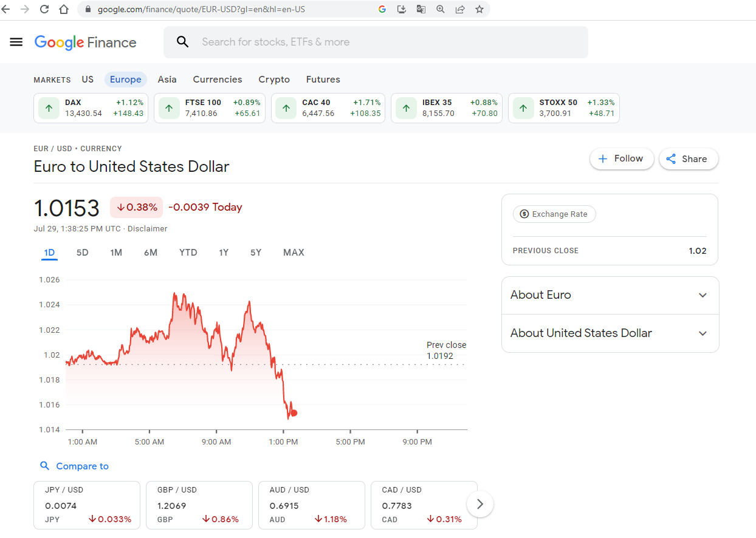
Task: Select the MAX chart range
Action: [294, 253]
